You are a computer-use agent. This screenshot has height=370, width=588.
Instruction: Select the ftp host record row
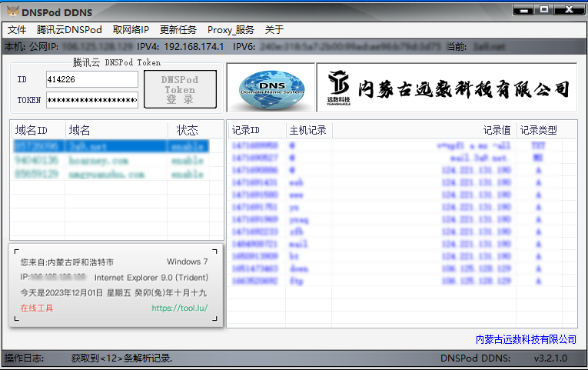click(x=395, y=281)
